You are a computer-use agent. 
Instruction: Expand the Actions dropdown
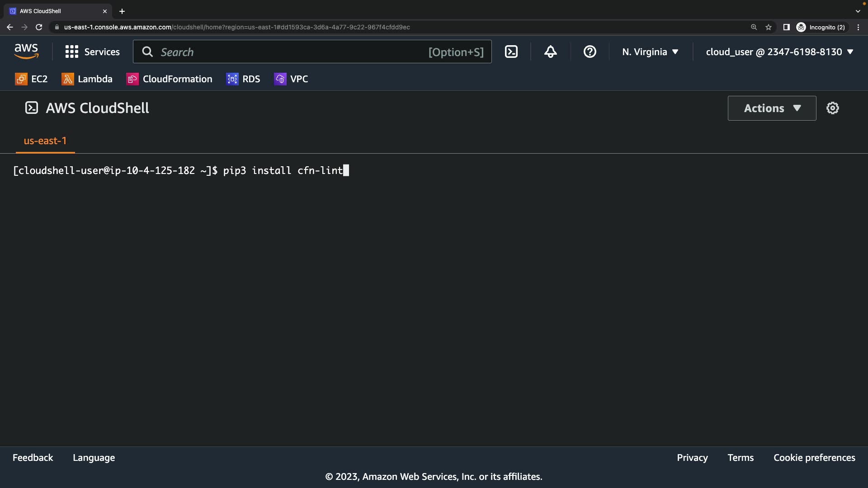pos(772,108)
